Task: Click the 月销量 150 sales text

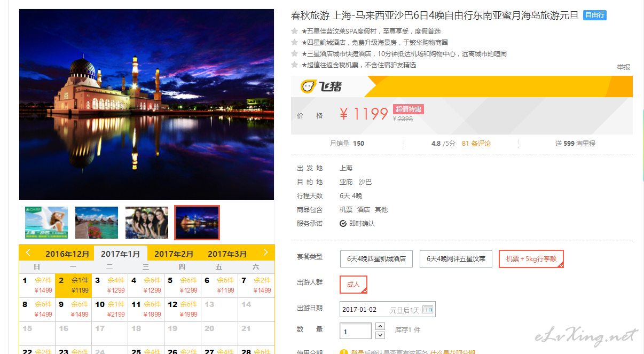Action: (x=347, y=144)
